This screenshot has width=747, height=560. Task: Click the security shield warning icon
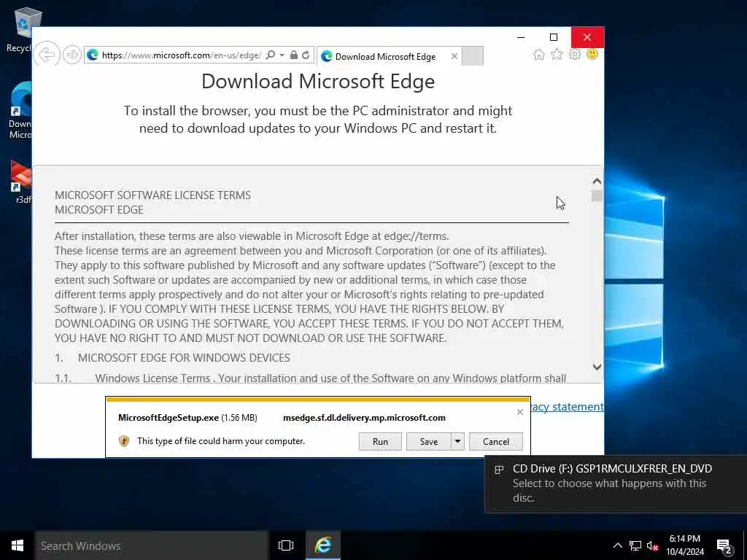pyautogui.click(x=124, y=441)
